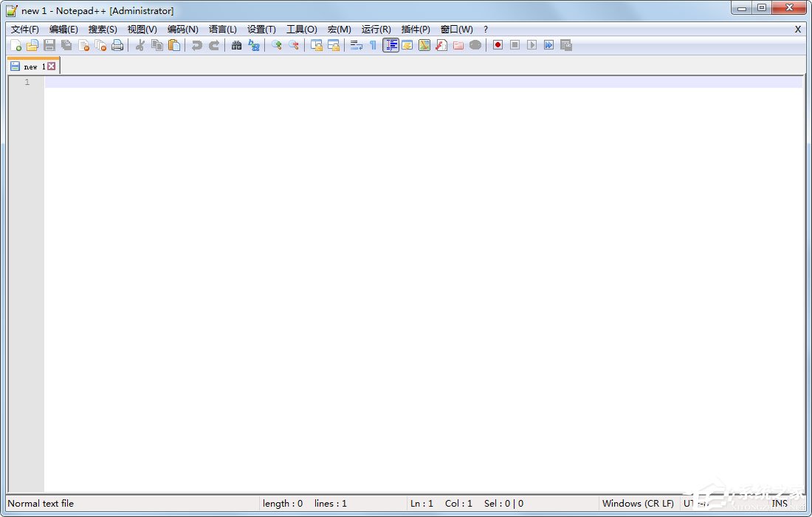The width and height of the screenshot is (812, 517).
Task: Toggle synchronized vertical scrolling icon
Action: coord(316,45)
